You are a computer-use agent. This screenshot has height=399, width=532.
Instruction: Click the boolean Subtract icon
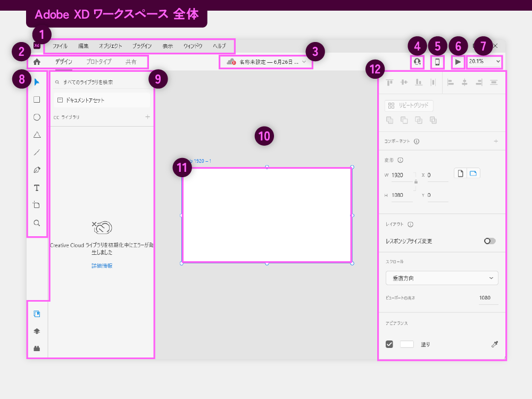point(404,120)
